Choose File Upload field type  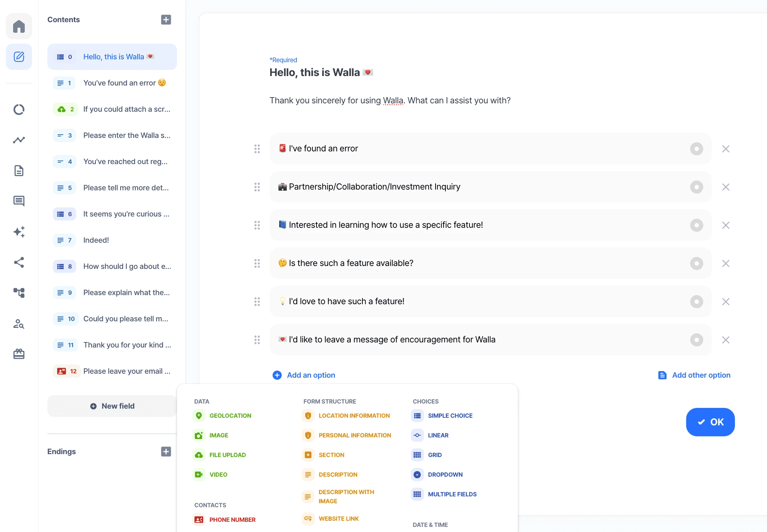[220, 455]
